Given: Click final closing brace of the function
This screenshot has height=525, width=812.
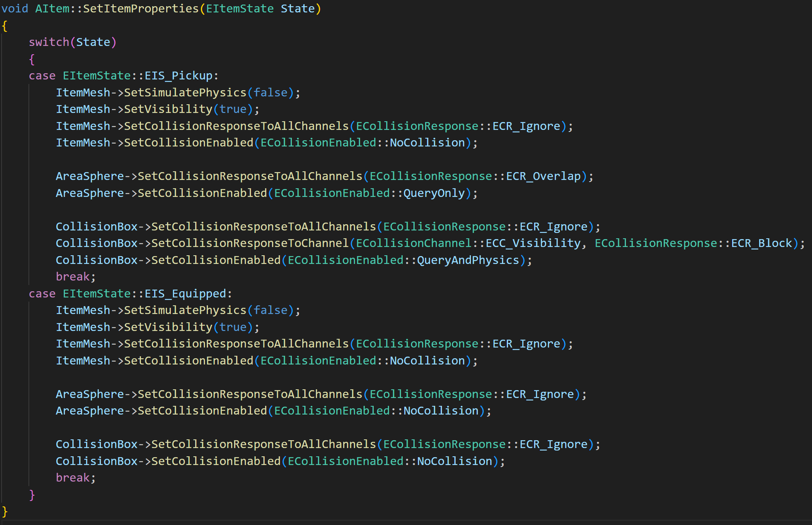Looking at the screenshot, I should click(5, 512).
